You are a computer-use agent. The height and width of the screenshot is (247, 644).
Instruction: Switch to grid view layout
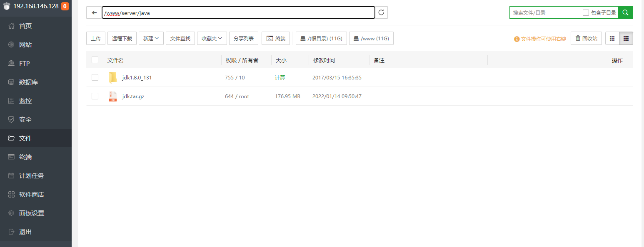[x=612, y=38]
